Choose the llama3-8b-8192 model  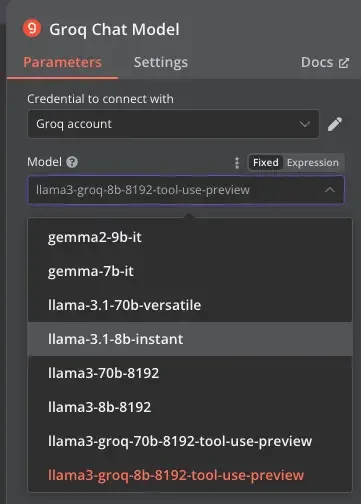190,407
